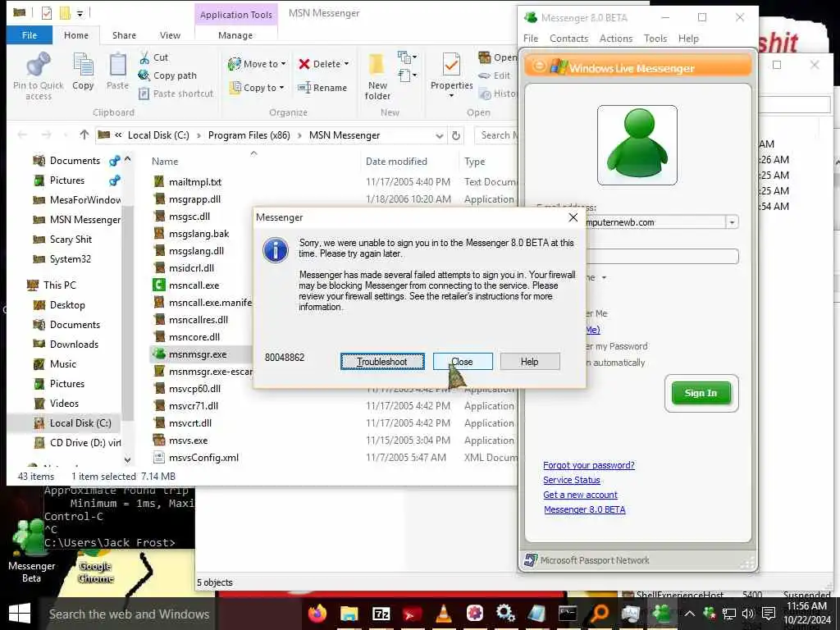This screenshot has width=840, height=630.
Task: Click the Copy icon in Clipboard group
Action: [x=83, y=66]
